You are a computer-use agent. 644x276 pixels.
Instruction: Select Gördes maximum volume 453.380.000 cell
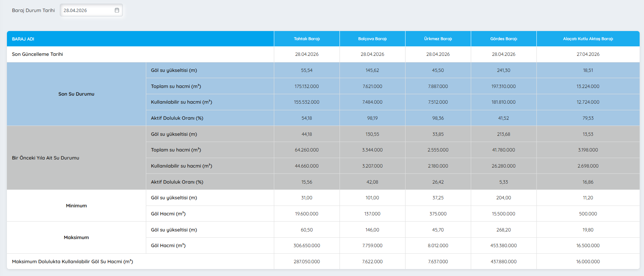(x=504, y=246)
